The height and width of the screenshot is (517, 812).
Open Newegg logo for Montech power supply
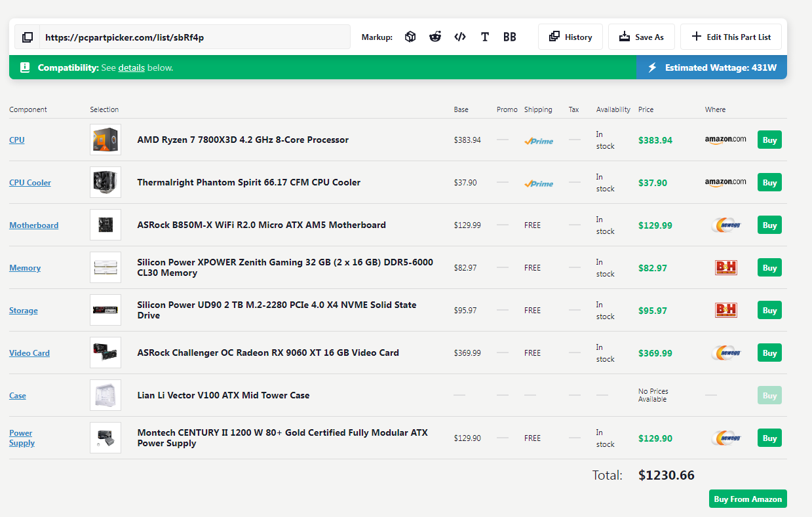pyautogui.click(x=725, y=438)
